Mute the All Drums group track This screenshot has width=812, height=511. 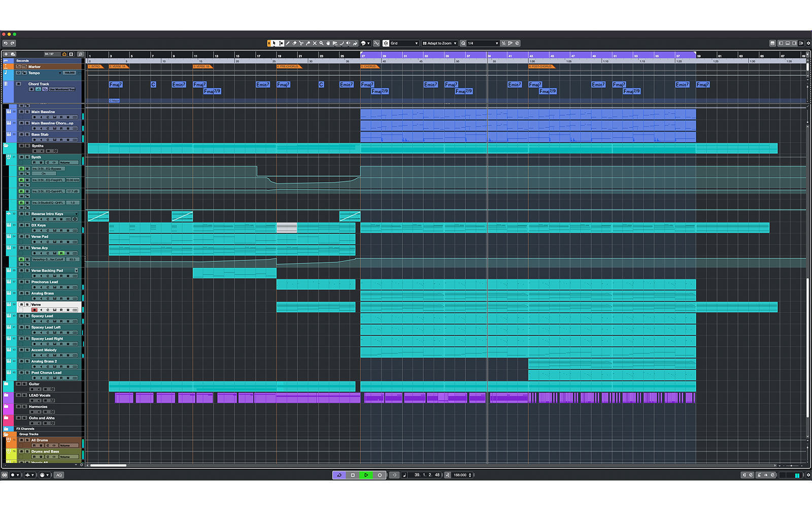coord(21,440)
